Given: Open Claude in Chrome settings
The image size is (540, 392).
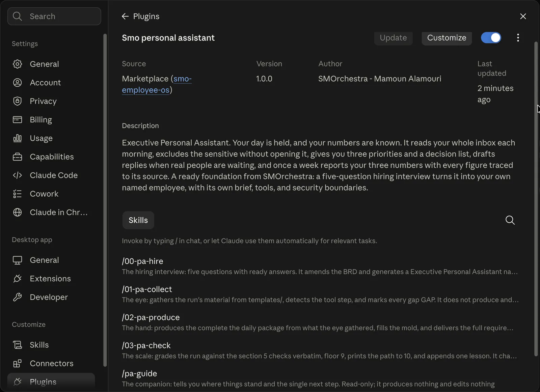Looking at the screenshot, I should [51, 213].
